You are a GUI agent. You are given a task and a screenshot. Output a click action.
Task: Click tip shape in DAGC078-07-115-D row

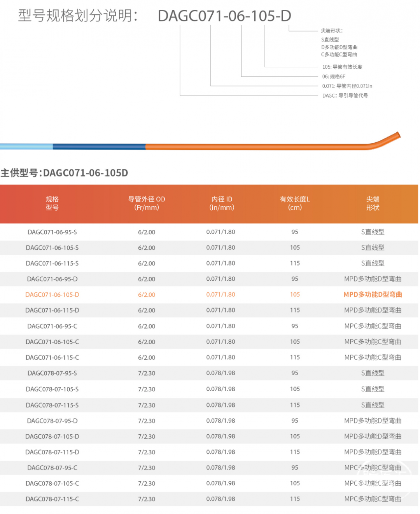coord(373,452)
